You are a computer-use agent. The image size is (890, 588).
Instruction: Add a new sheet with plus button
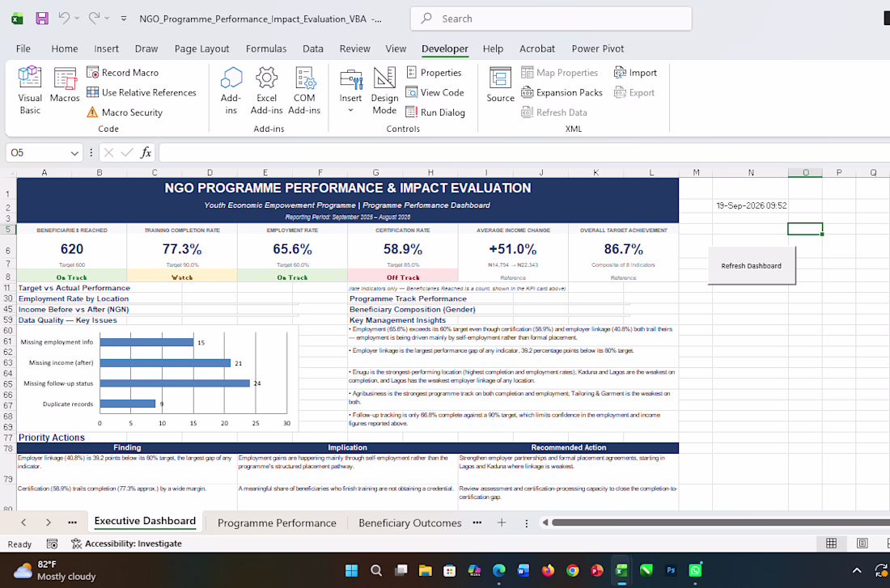click(x=501, y=522)
